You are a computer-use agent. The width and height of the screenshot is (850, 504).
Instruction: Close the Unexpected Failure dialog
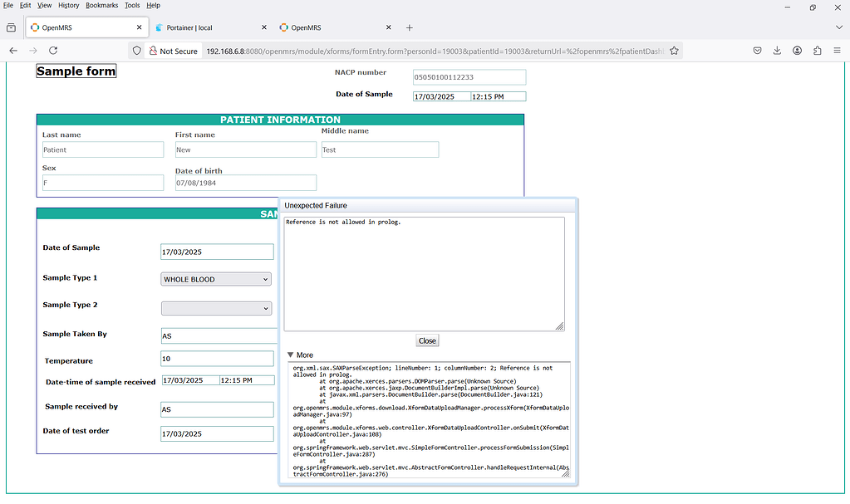point(427,340)
